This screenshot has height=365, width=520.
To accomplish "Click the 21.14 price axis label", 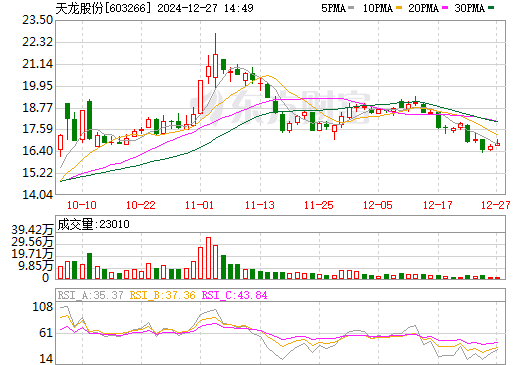I will 37,64.
